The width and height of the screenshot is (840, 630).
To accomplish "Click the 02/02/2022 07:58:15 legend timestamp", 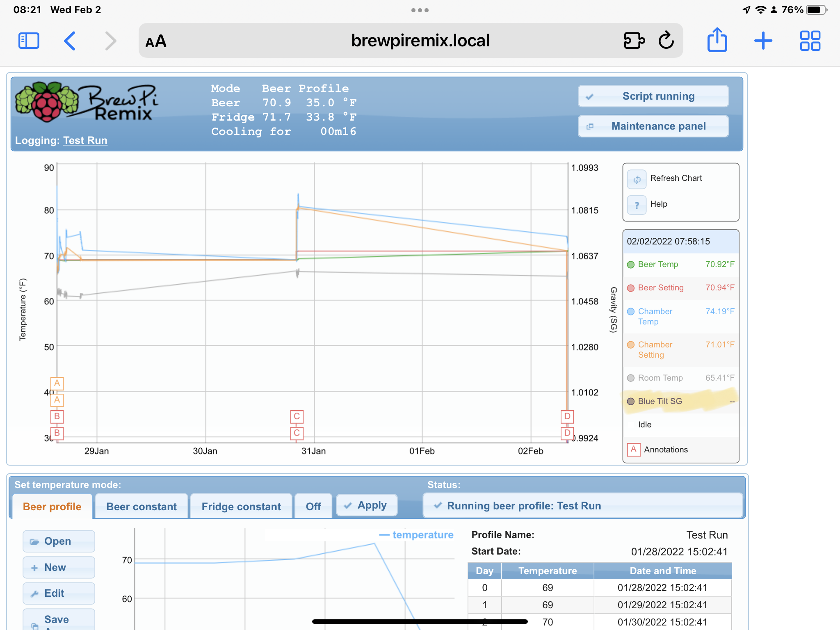I will coord(668,242).
